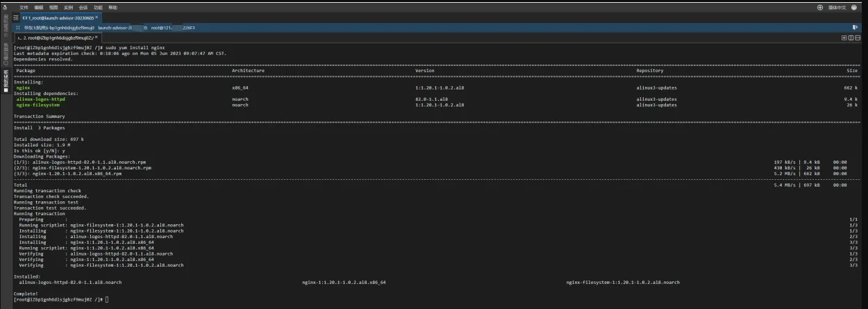The image size is (868, 309).
Task: Open the user avatar menu
Action: 853,8
